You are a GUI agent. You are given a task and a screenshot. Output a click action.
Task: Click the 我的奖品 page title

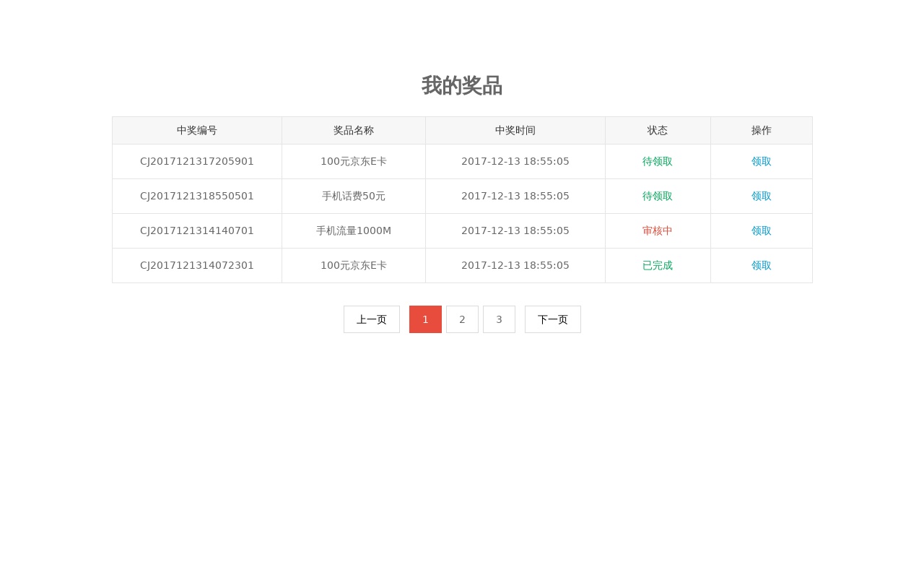462,86
